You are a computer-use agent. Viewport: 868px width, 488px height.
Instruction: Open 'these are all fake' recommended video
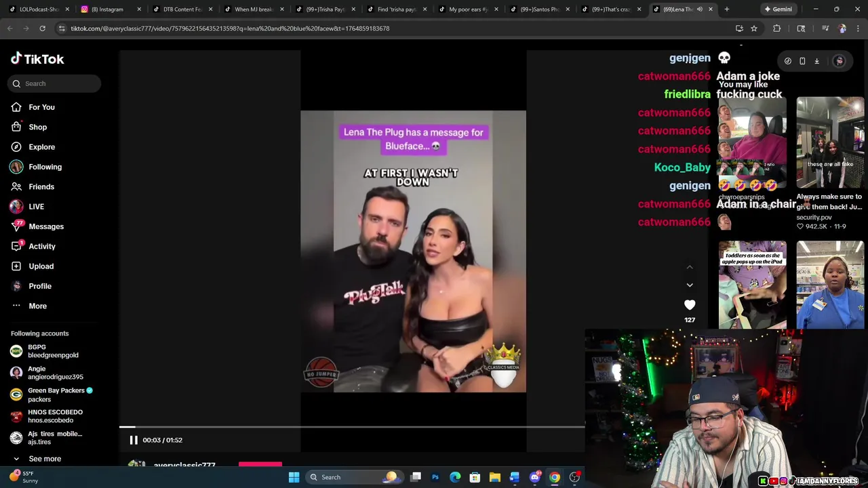(x=830, y=143)
